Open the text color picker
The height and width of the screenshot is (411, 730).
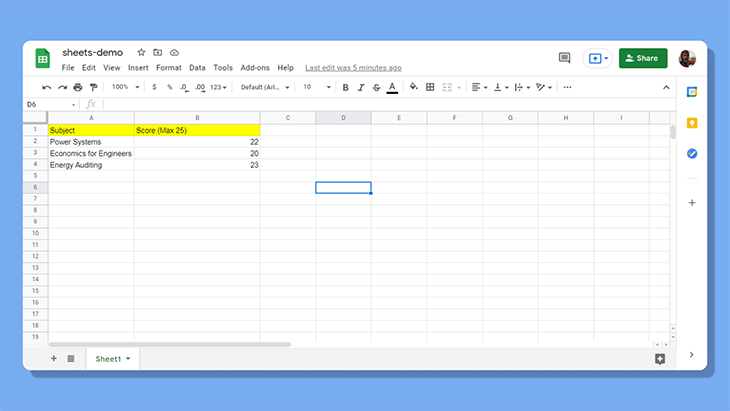tap(392, 88)
